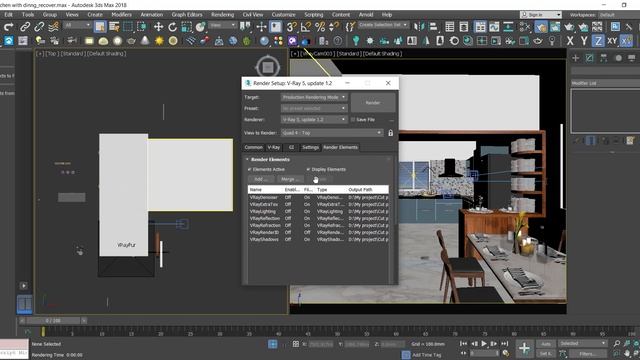
Task: Click the time slider 0 / 100 handle
Action: (54, 321)
